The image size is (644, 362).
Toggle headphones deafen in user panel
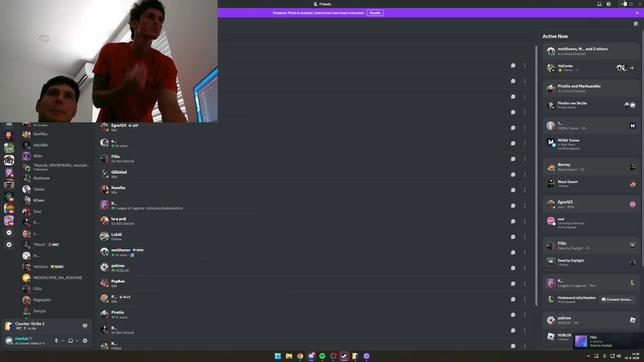70,341
